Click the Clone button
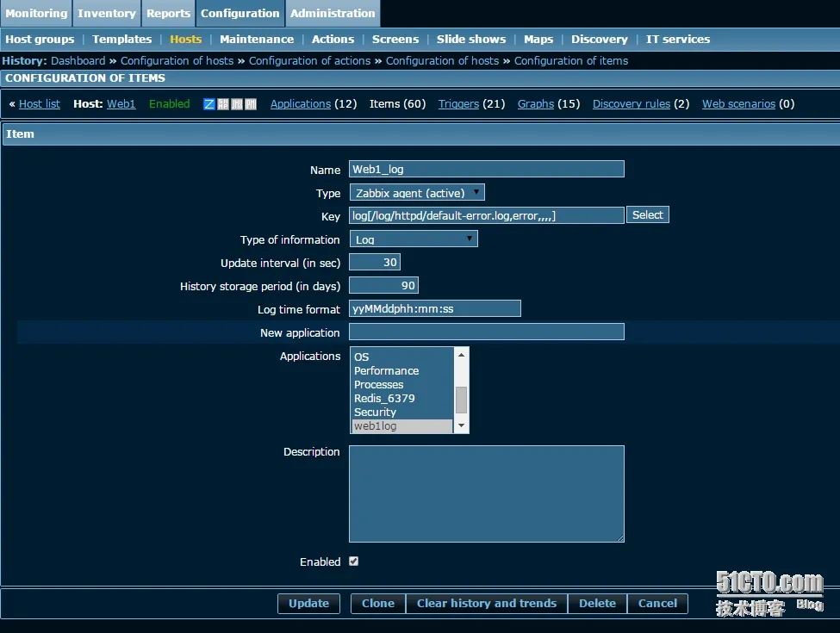The image size is (840, 633). pyautogui.click(x=378, y=604)
